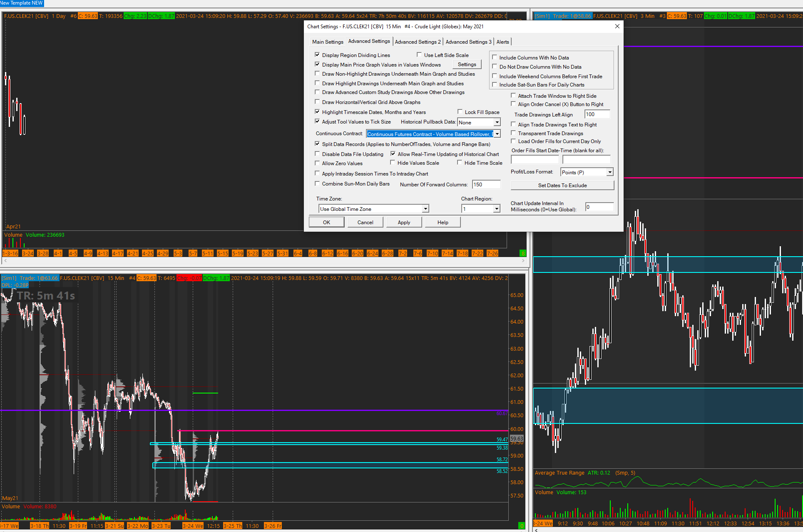Image resolution: width=803 pixels, height=532 pixels.
Task: Click left scroll arrow under 3 Min chart
Action: (536, 530)
